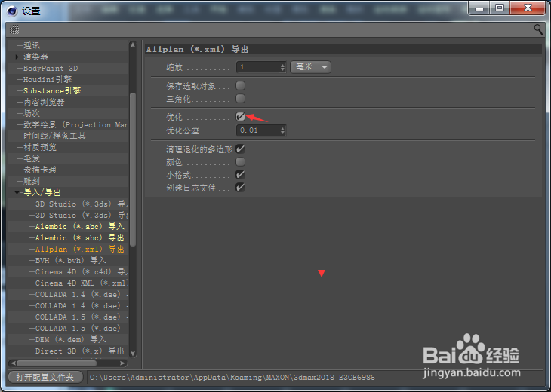This screenshot has width=551, height=392.
Task: Select 材质预览 item
Action: point(40,148)
